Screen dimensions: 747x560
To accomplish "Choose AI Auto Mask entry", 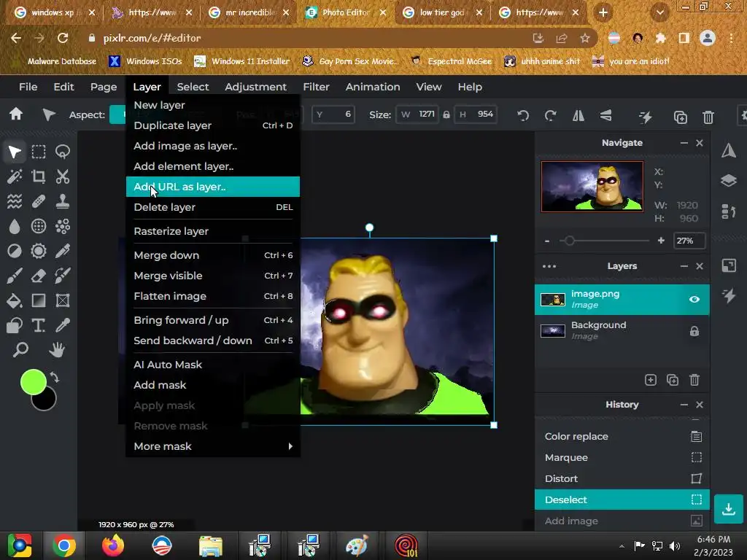I will click(213, 365).
